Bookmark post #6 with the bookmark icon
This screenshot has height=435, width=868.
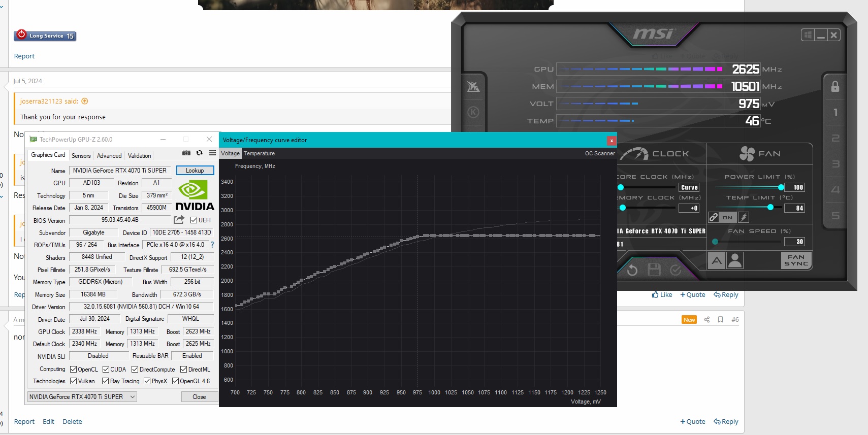coord(720,319)
